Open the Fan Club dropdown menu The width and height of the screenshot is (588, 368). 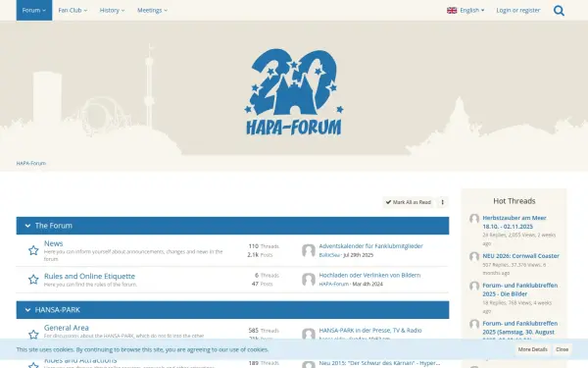tap(73, 10)
